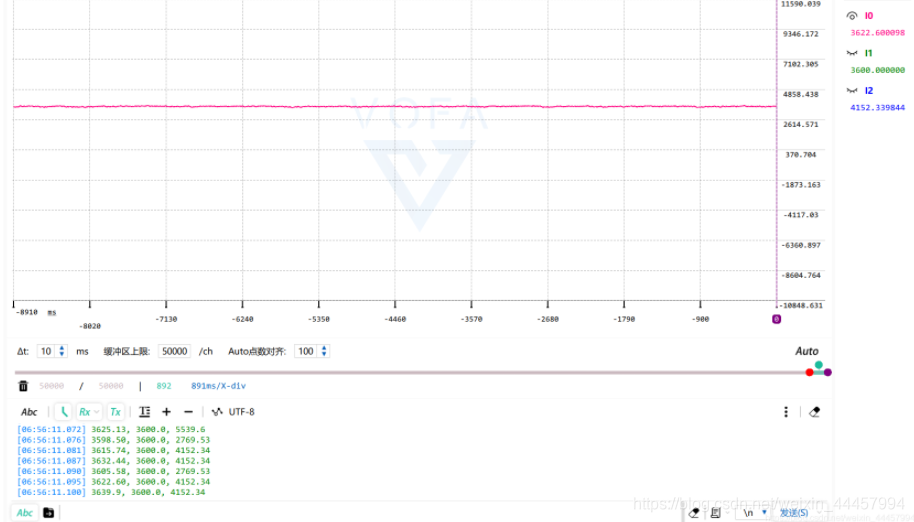Viewport: 914px width, 522px height.
Task: Click I1 value 3600.000000
Action: point(877,70)
